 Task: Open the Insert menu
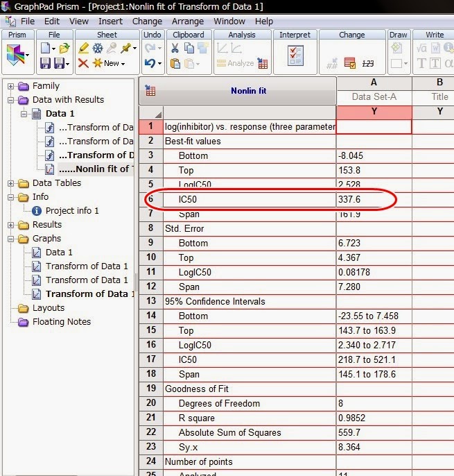tap(110, 22)
